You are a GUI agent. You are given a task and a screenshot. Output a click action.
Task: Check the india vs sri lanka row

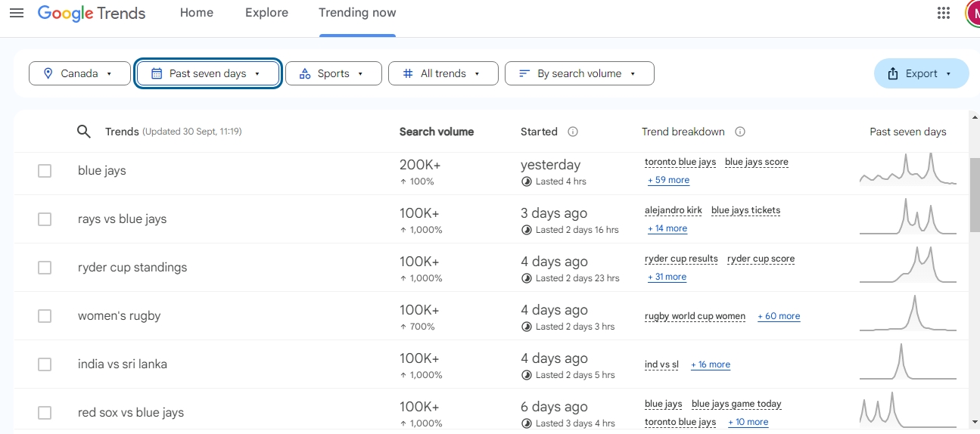point(45,364)
